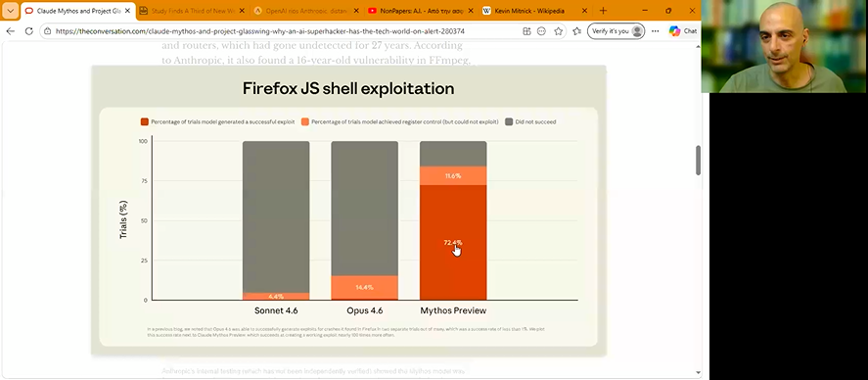Viewport: 868px width, 380px height.
Task: Click the YouTube favicon on NonPapers tab
Action: (372, 11)
